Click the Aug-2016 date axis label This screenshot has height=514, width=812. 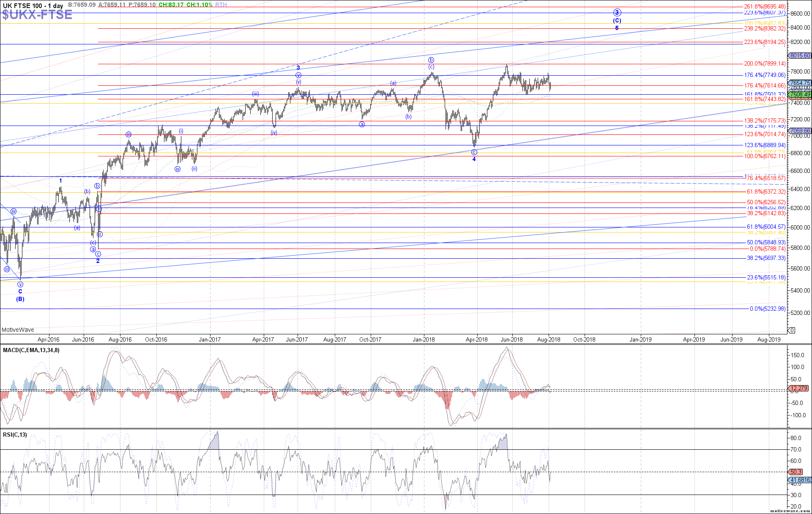coord(120,339)
